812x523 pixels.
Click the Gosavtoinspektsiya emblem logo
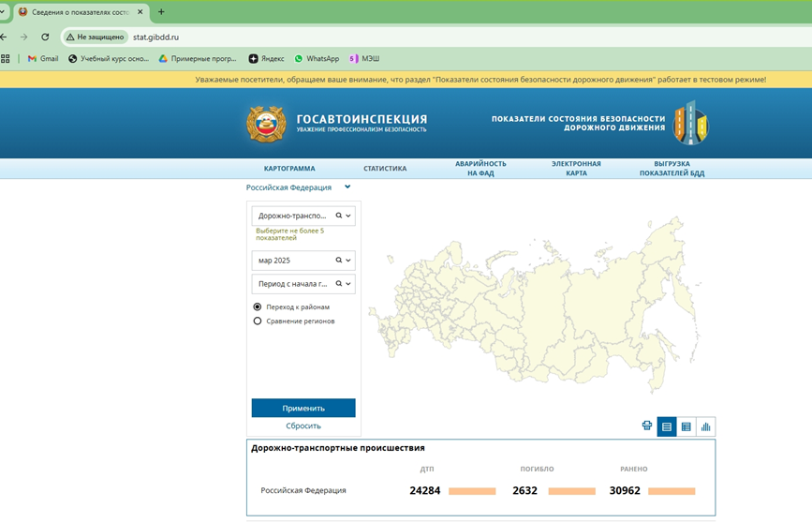266,125
